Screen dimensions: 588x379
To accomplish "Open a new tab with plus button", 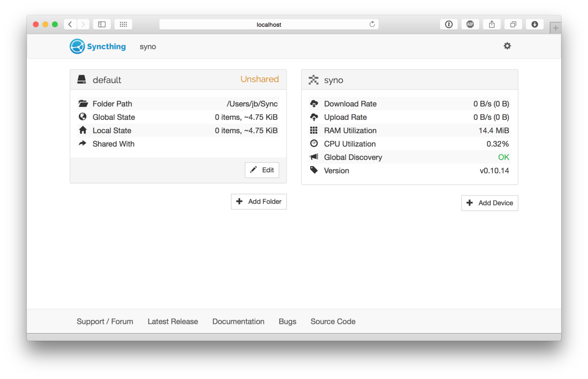I will pyautogui.click(x=555, y=28).
